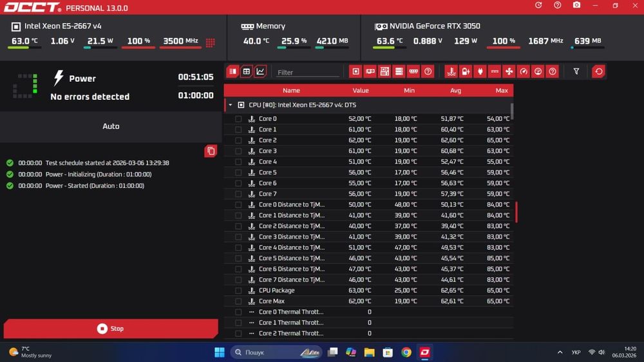Tick the checkbox for the Core Max row

click(238, 301)
